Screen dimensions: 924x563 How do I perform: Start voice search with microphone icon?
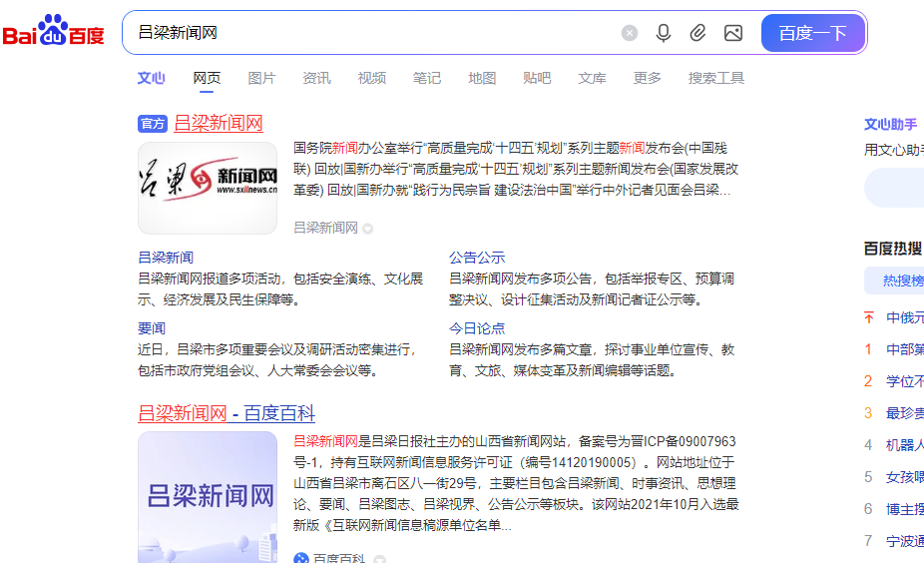664,33
